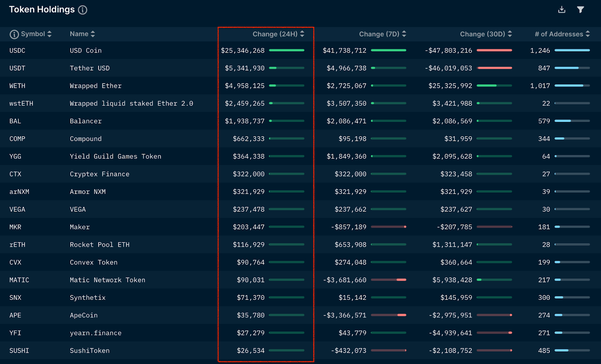Select the rETH symbol cell
The image size is (601, 364).
pos(17,244)
